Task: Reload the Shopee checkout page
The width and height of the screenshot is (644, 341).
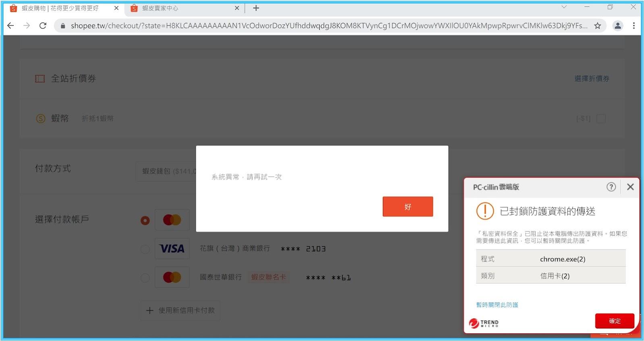Action: (43, 26)
